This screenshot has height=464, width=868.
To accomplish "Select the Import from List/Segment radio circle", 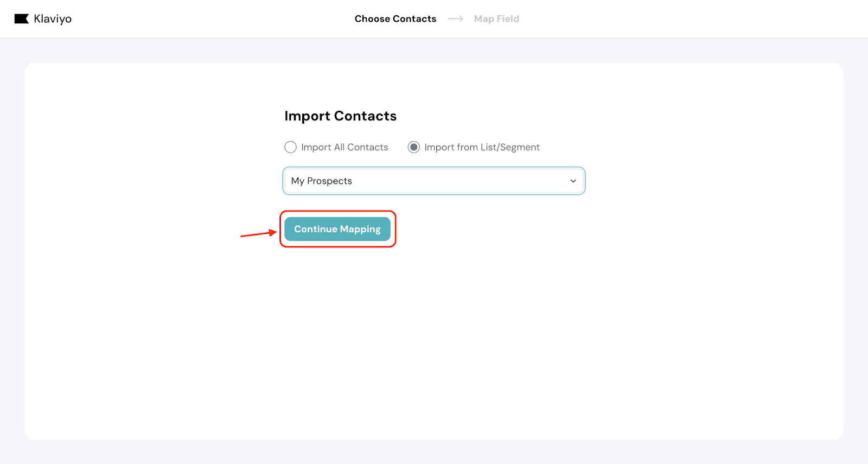I will (x=413, y=147).
